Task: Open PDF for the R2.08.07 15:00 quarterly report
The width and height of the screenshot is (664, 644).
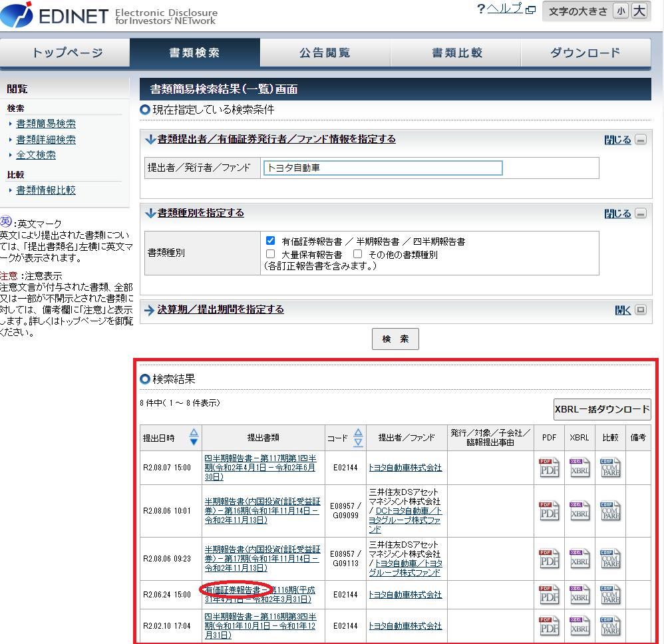Action: pyautogui.click(x=549, y=468)
